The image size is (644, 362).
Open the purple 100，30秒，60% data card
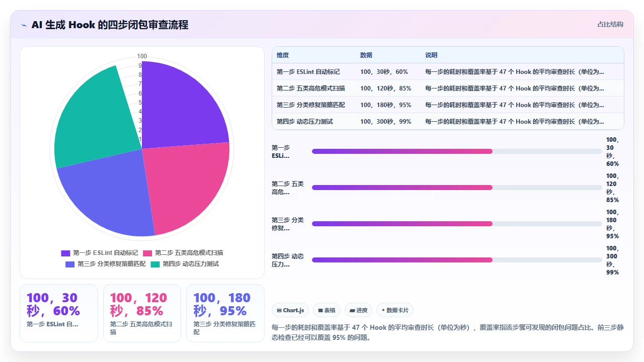59,313
